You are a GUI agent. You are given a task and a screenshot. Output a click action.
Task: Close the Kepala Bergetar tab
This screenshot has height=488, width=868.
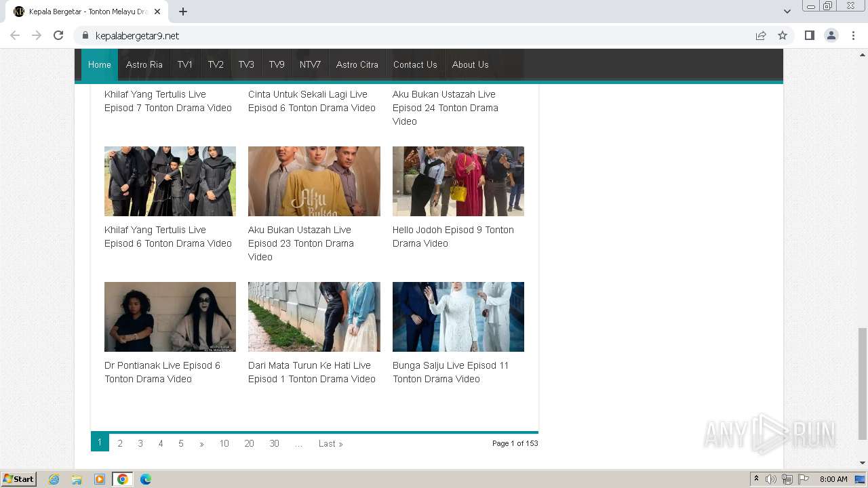pos(157,12)
